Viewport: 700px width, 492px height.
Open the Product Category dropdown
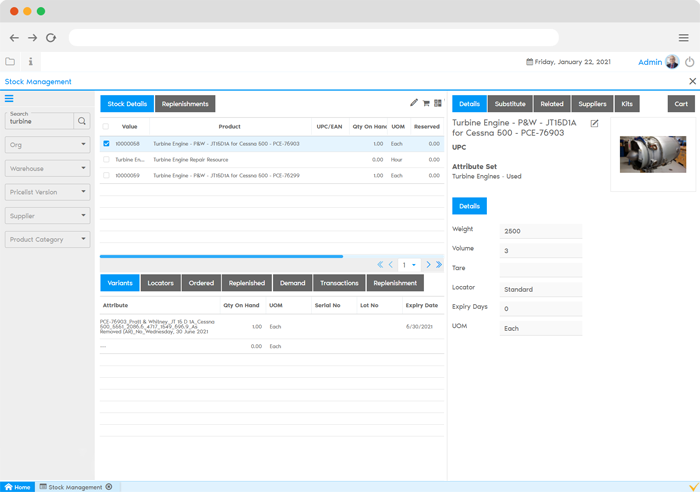[47, 239]
